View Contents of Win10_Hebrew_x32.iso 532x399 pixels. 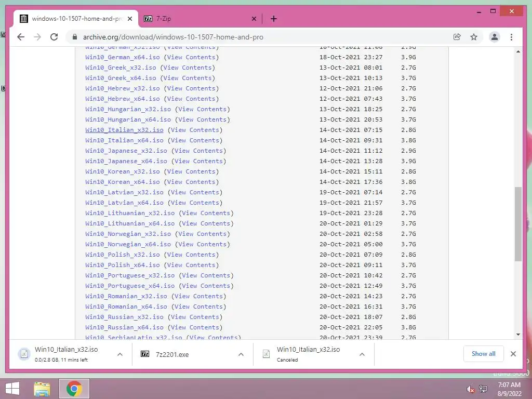pyautogui.click(x=191, y=88)
